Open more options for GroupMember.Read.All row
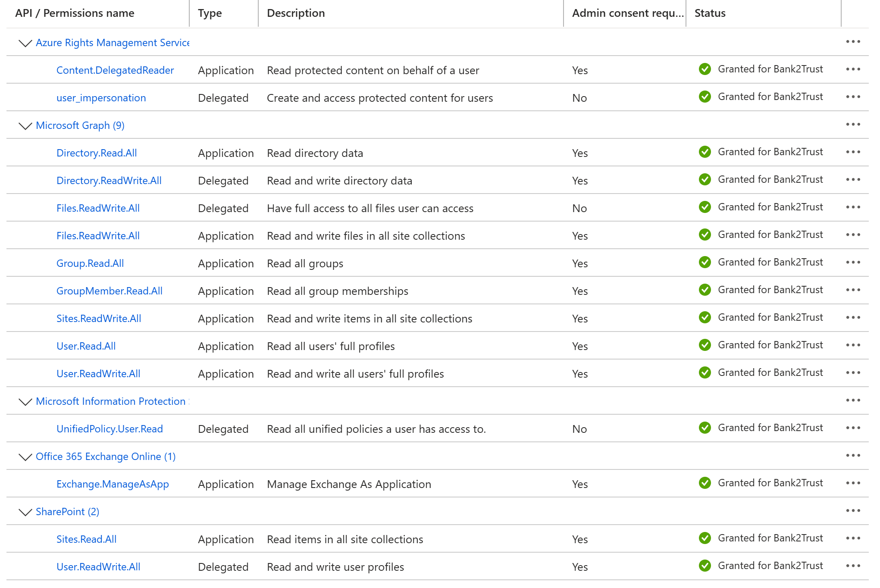This screenshot has width=880, height=588. [853, 290]
